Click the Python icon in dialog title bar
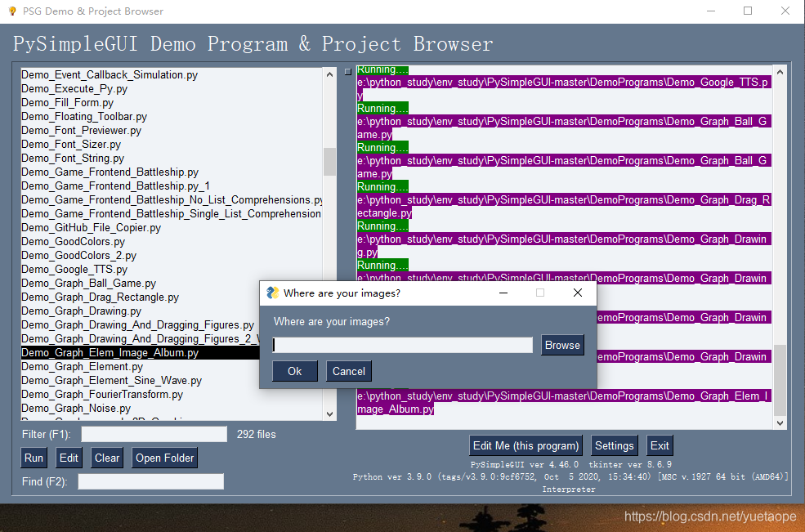The image size is (805, 532). click(272, 293)
